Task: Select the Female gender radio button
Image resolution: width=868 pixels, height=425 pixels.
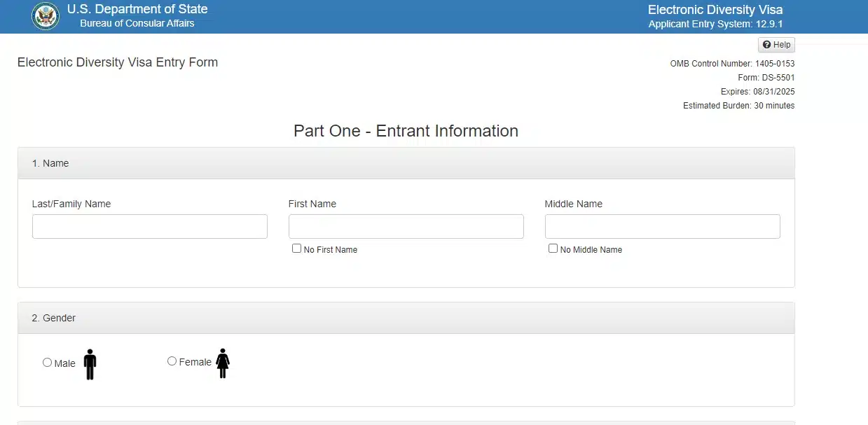Action: tap(172, 361)
